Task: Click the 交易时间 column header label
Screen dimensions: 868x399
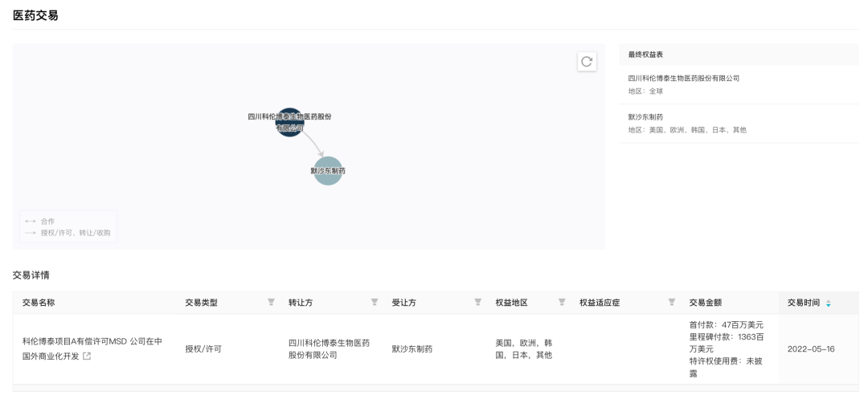Action: click(x=804, y=303)
